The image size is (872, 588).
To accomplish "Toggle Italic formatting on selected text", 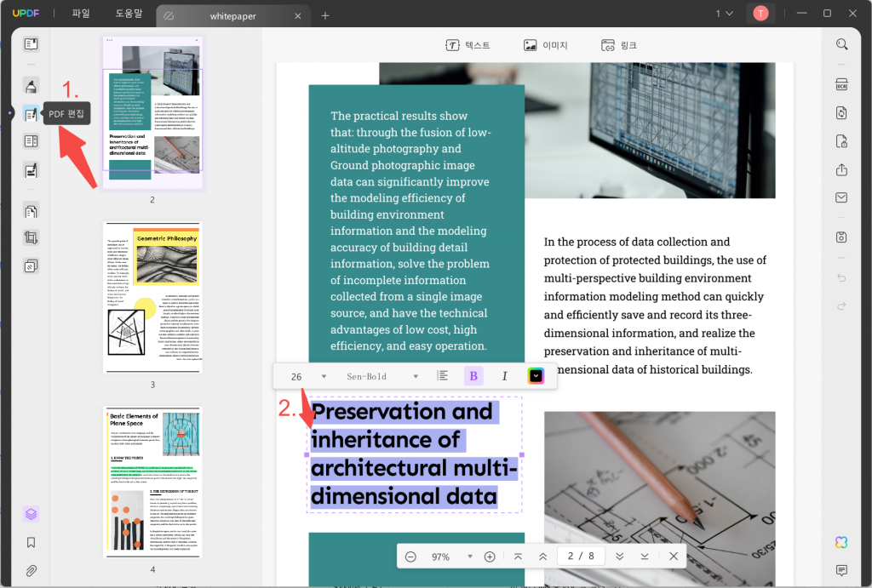I will [504, 376].
